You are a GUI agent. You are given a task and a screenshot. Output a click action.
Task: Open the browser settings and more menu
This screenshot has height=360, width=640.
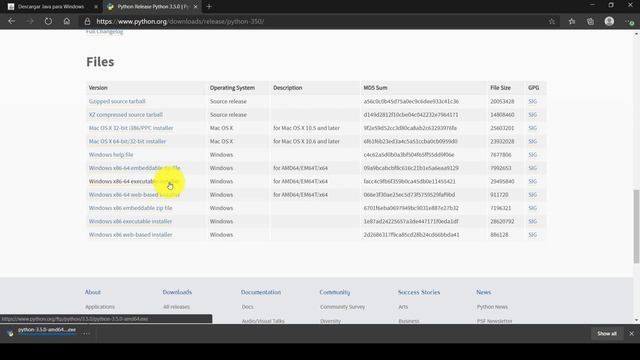pos(629,21)
